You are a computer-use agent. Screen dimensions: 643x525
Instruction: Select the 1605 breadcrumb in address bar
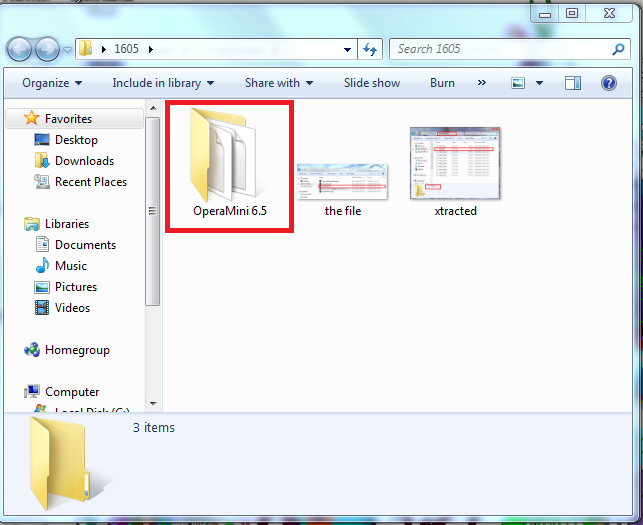coord(126,49)
